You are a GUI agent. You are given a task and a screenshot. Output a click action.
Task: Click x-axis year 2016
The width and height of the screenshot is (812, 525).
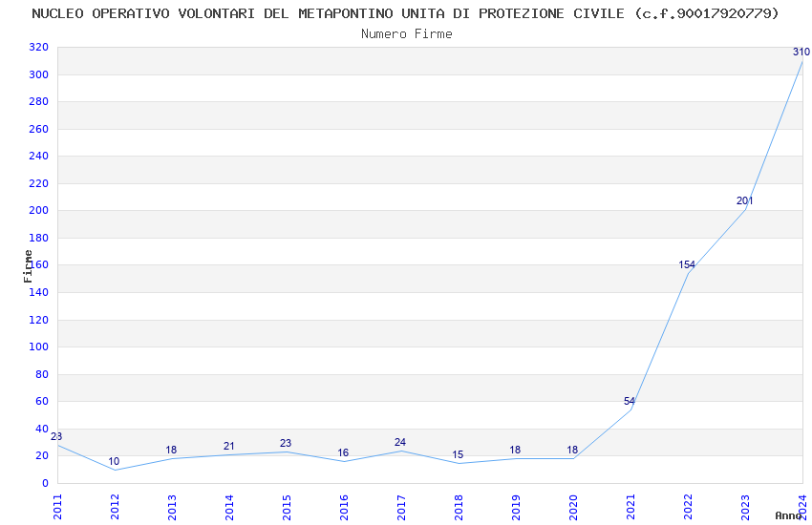tap(344, 507)
